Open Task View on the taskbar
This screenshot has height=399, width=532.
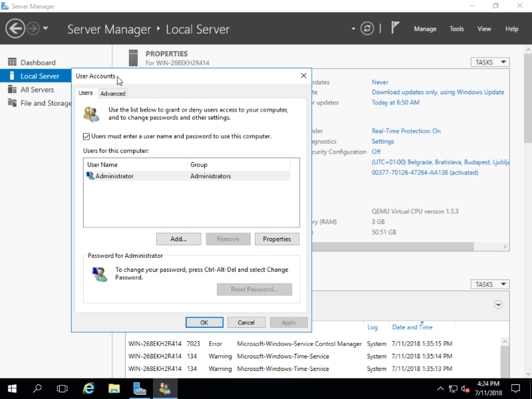click(x=63, y=389)
